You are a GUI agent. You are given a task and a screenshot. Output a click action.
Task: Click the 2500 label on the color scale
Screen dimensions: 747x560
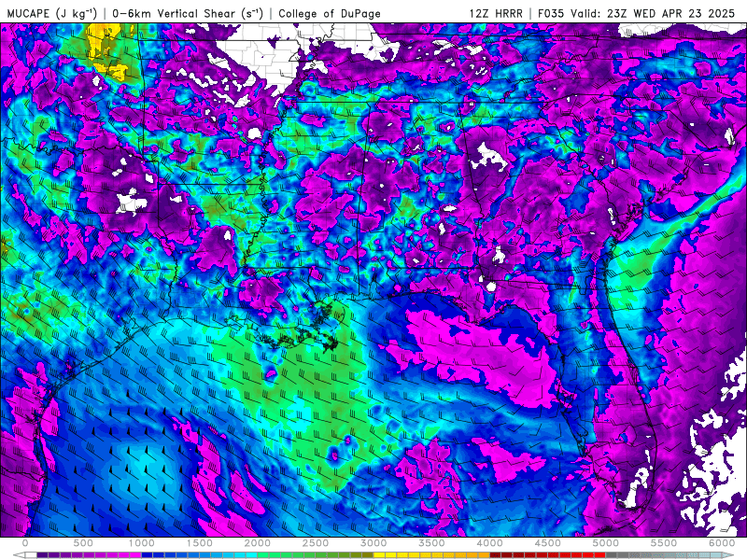tap(316, 543)
